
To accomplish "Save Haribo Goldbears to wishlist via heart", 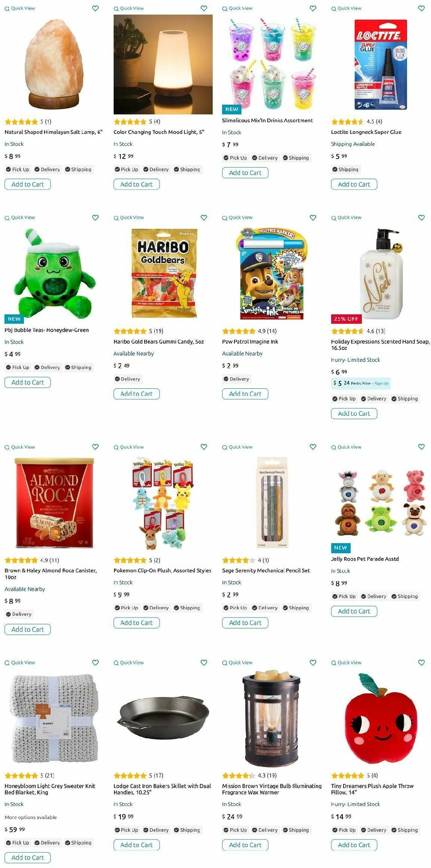I will coord(204,218).
